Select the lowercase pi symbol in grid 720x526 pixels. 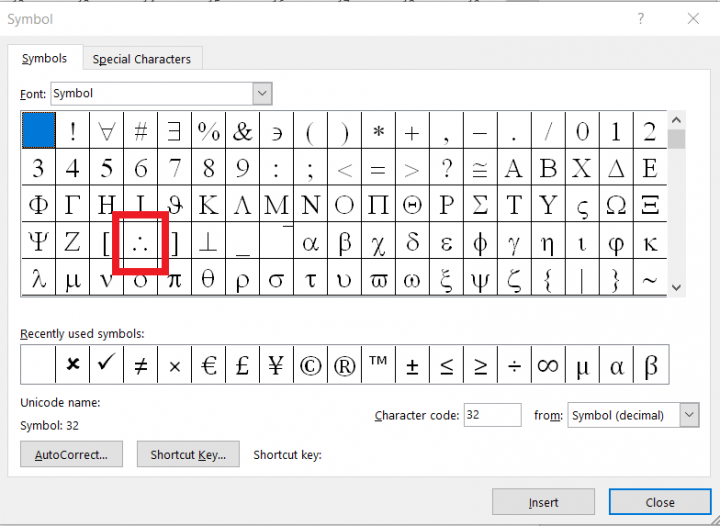tap(174, 279)
